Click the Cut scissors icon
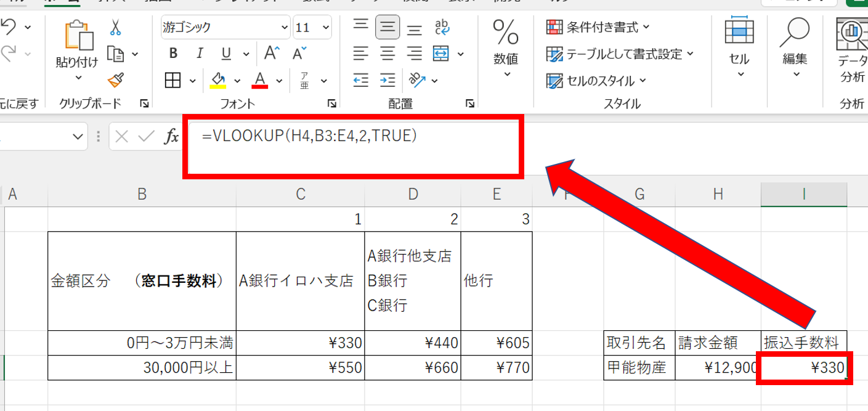The height and width of the screenshot is (411, 868). pyautogui.click(x=115, y=28)
